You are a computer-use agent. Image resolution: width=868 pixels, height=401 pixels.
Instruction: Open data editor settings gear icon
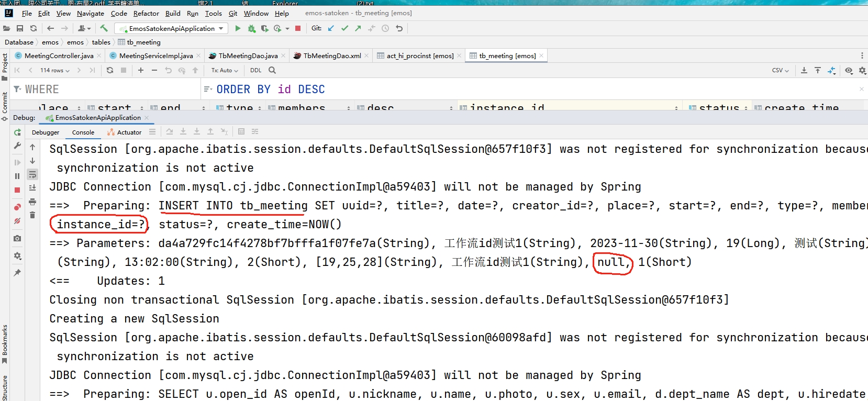coord(863,70)
